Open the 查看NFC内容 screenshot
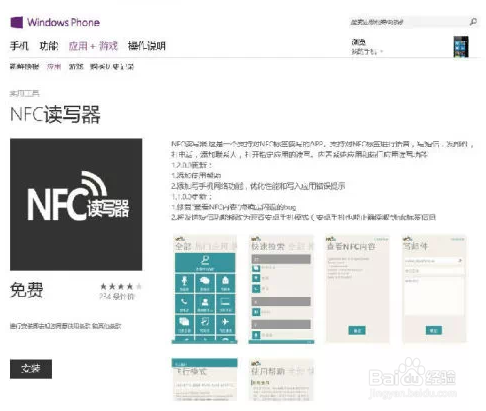486x411 pixels. [x=357, y=289]
